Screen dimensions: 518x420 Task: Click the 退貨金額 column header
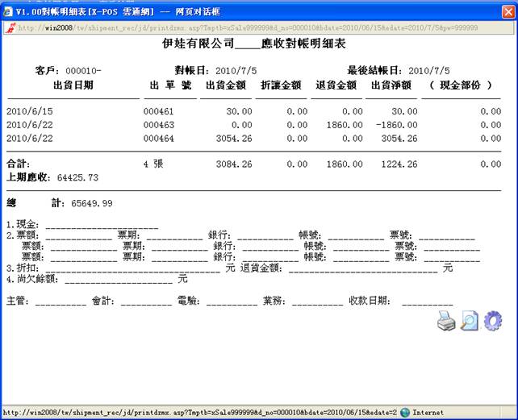(336, 84)
